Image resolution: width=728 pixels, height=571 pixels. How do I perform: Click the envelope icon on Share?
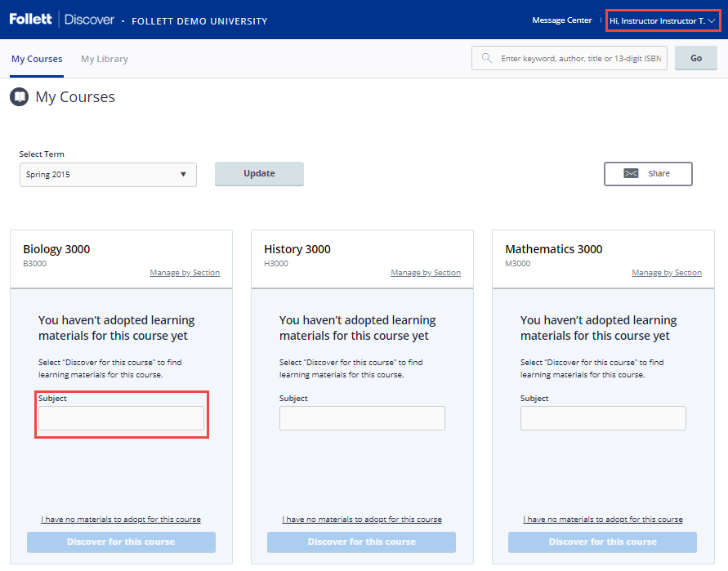[x=631, y=173]
